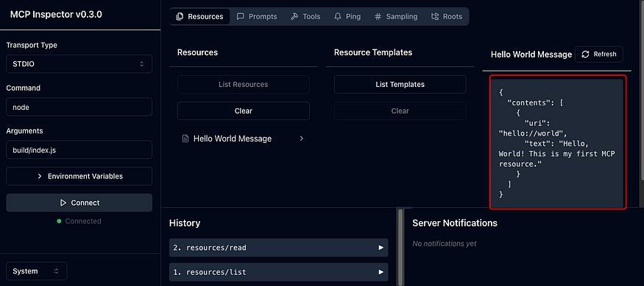Viewport: 644px width, 286px height.
Task: Click the Arguments input field
Action: pyautogui.click(x=79, y=150)
